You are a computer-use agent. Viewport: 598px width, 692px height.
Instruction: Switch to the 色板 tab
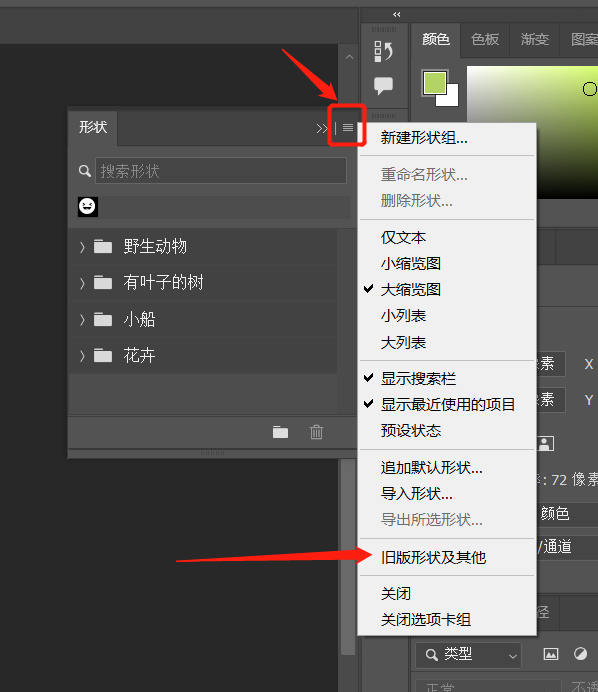pyautogui.click(x=485, y=40)
